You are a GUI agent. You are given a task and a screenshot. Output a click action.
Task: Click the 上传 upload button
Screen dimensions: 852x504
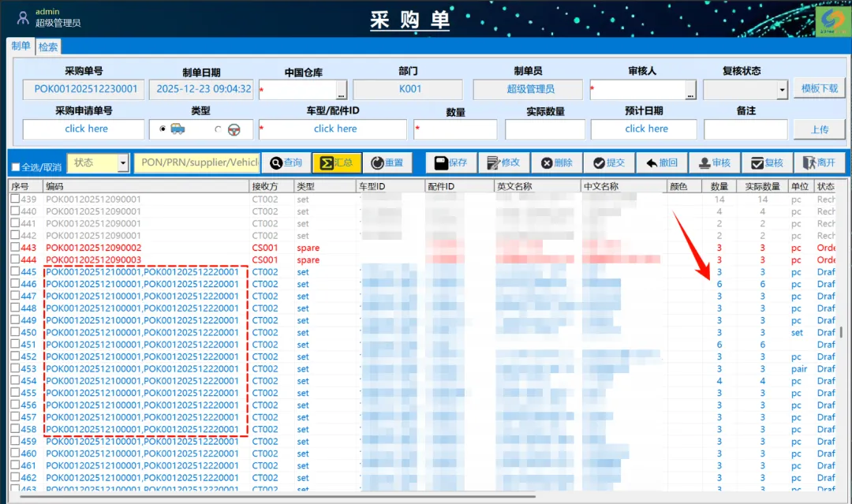(820, 129)
